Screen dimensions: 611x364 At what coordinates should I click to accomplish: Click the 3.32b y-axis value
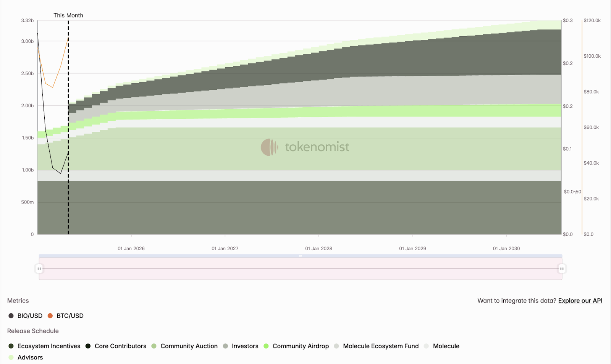pos(27,21)
